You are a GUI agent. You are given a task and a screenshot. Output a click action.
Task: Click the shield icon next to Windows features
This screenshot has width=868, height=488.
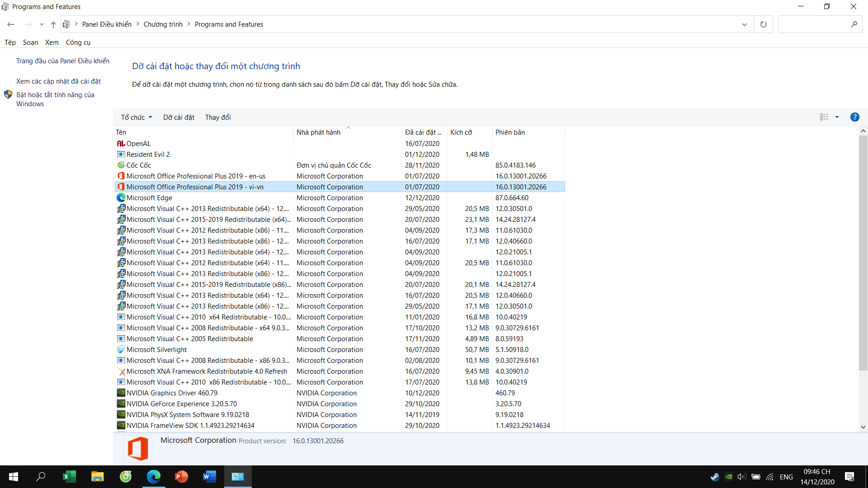coord(8,94)
